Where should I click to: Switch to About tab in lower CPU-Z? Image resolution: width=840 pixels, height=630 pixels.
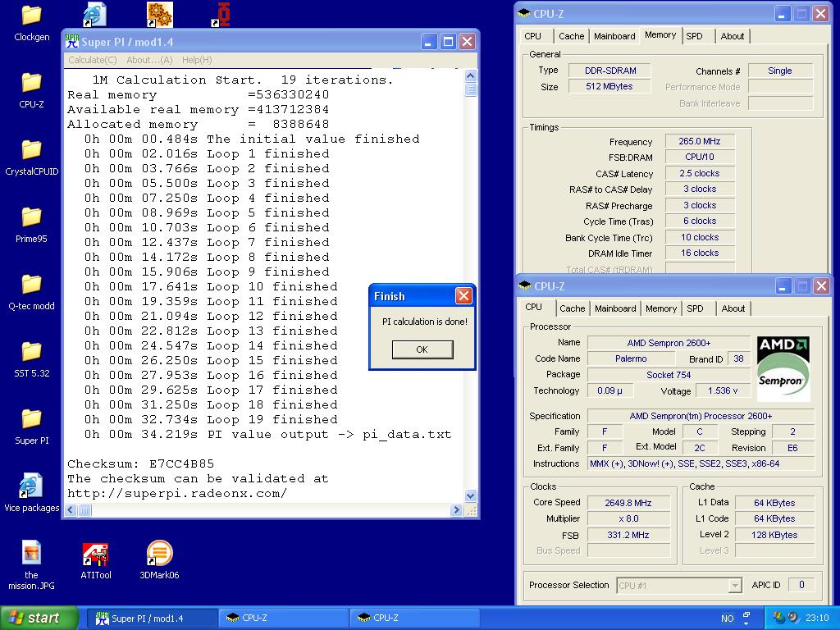[733, 308]
